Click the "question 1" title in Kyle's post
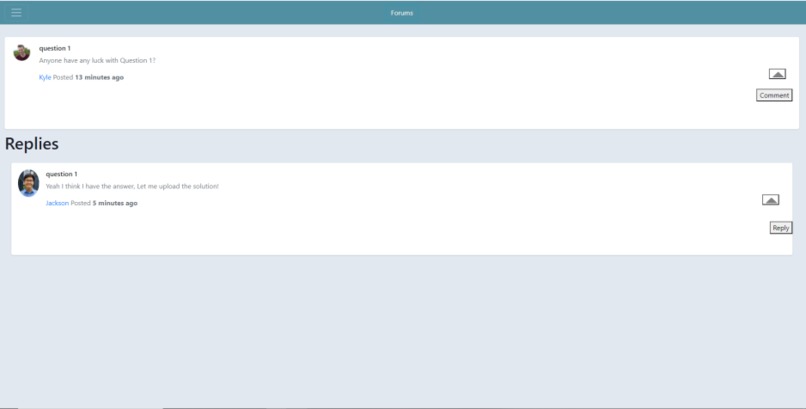This screenshot has height=409, width=806. tap(55, 48)
